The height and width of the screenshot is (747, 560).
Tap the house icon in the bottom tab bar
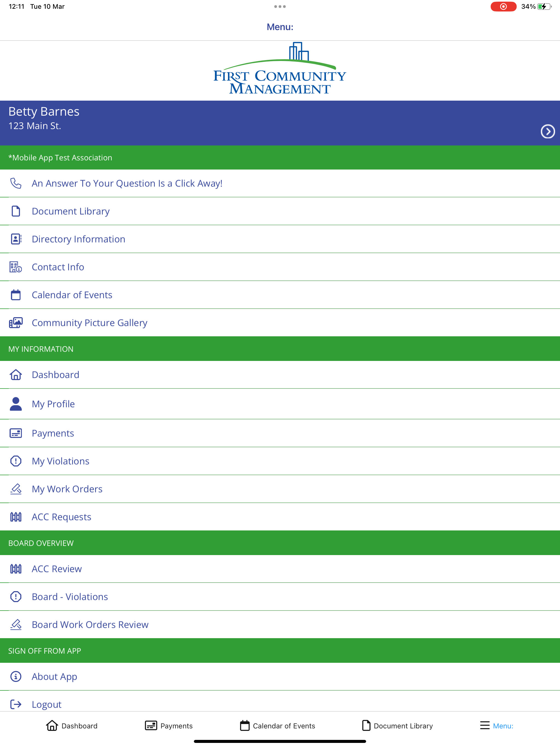tap(52, 725)
